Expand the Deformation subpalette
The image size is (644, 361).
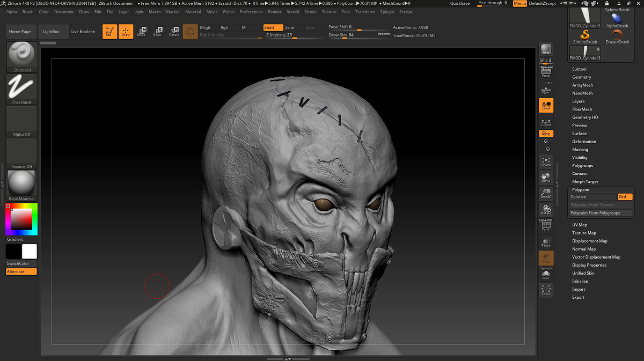coord(583,142)
